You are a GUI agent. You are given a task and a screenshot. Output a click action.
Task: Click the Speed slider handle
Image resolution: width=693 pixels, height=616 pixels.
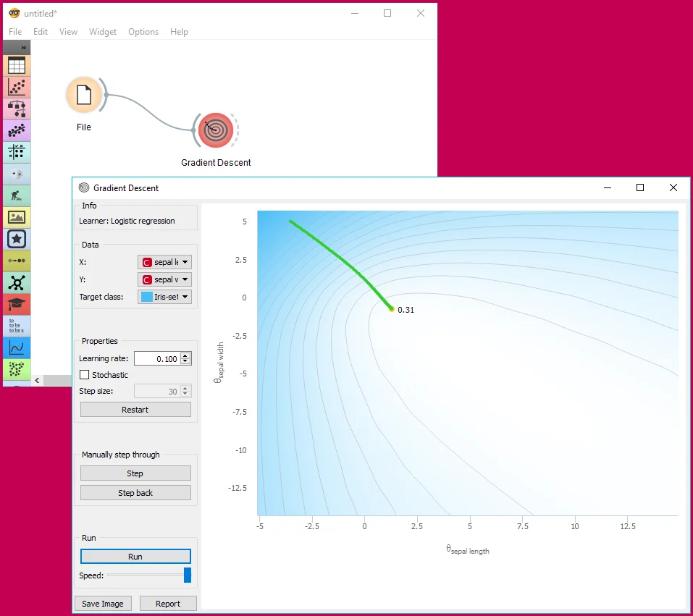click(x=188, y=575)
